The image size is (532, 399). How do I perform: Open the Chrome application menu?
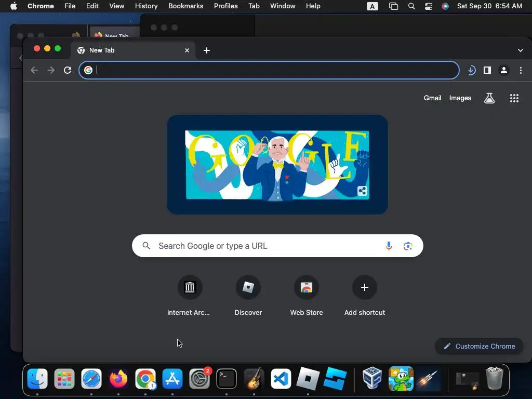[41, 6]
